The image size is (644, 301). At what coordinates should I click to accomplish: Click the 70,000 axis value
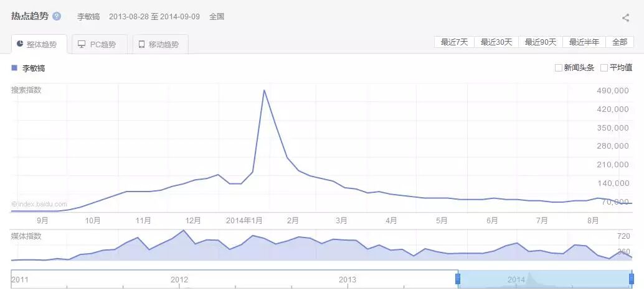pyautogui.click(x=615, y=201)
